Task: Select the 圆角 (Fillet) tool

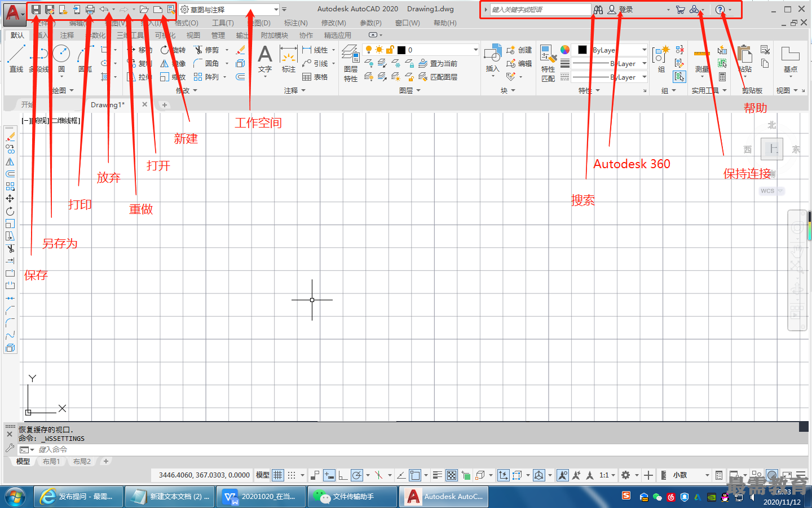Action: 206,63
